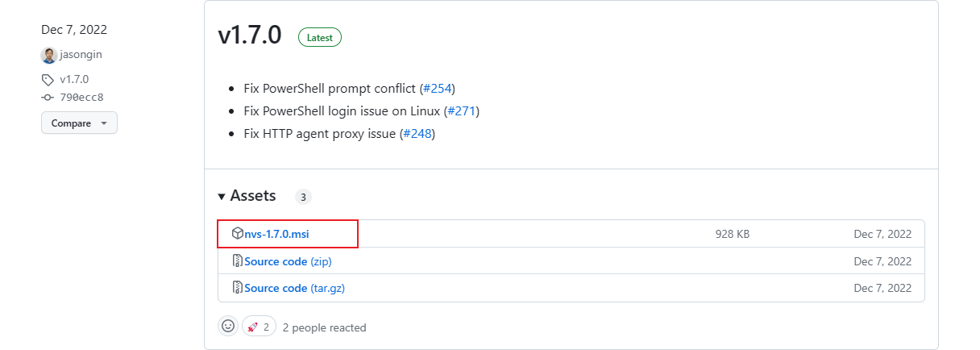This screenshot has width=980, height=350.
Task: Click the package icon for nvs-1.7.0.msi
Action: pos(238,234)
